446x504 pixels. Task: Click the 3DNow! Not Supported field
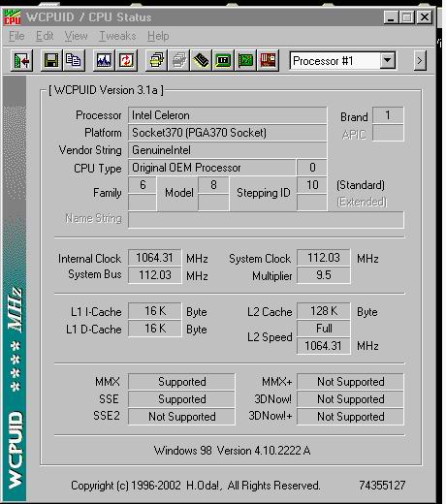(x=350, y=399)
